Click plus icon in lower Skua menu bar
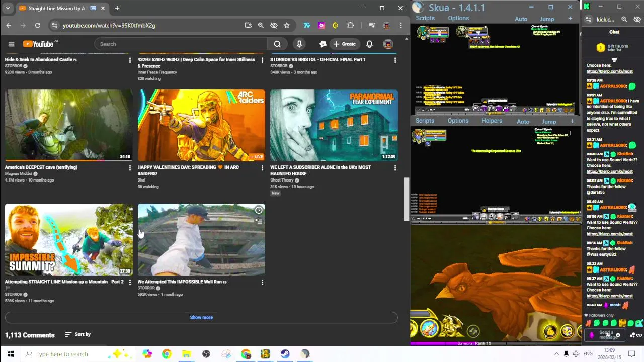Screen dimensions: 644x362 point(572,121)
